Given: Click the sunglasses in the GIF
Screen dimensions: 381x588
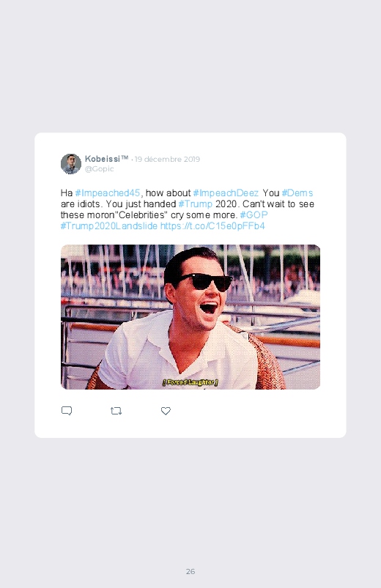Looking at the screenshot, I should pos(204,282).
